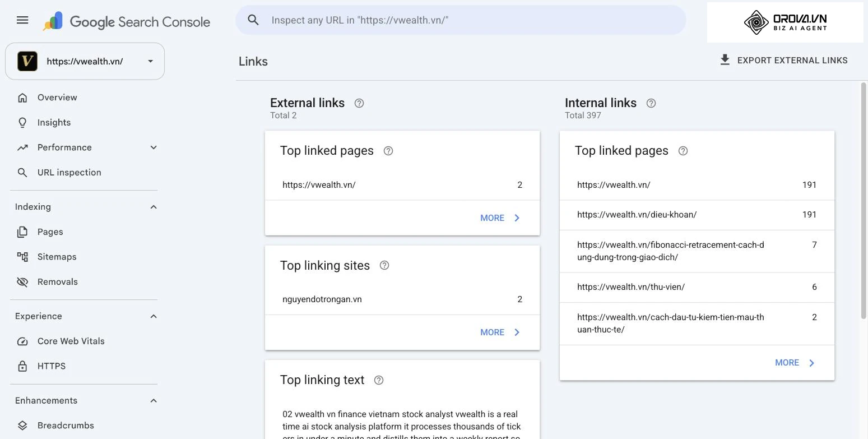This screenshot has width=868, height=439.
Task: Click the search magnifier icon
Action: click(253, 20)
